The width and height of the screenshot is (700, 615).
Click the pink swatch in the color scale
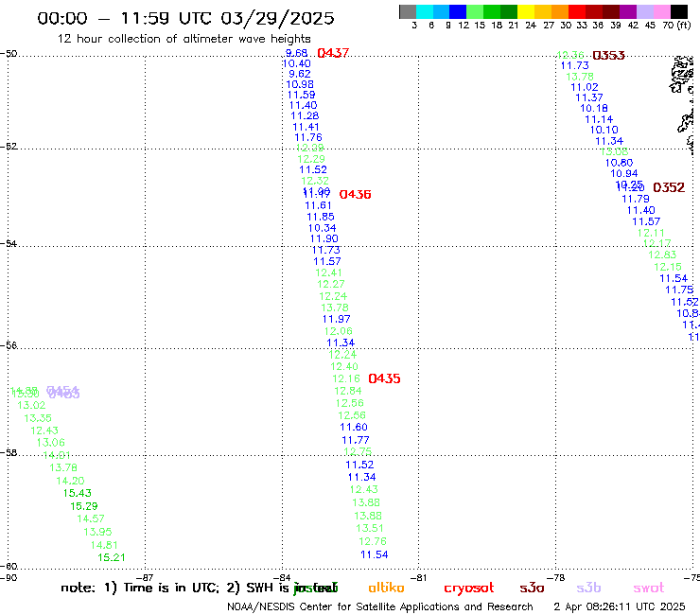point(661,11)
